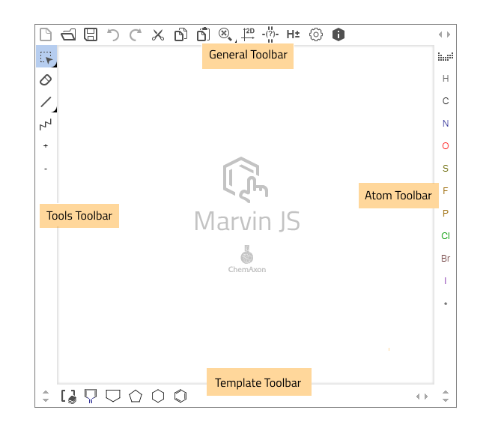
Task: Create a new blank document
Action: click(46, 34)
